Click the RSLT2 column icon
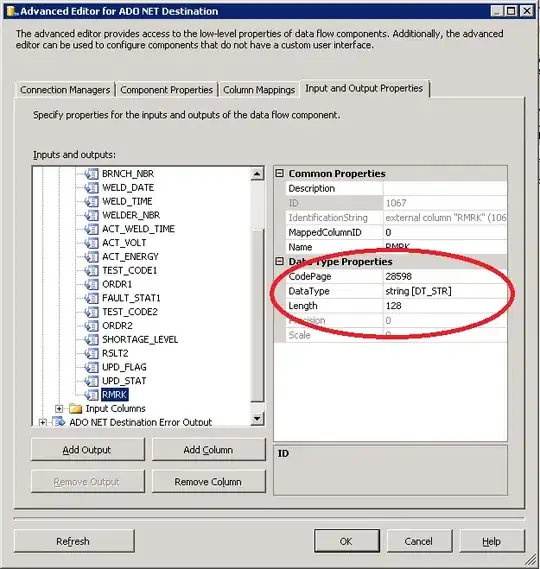The width and height of the screenshot is (540, 569). tap(91, 353)
